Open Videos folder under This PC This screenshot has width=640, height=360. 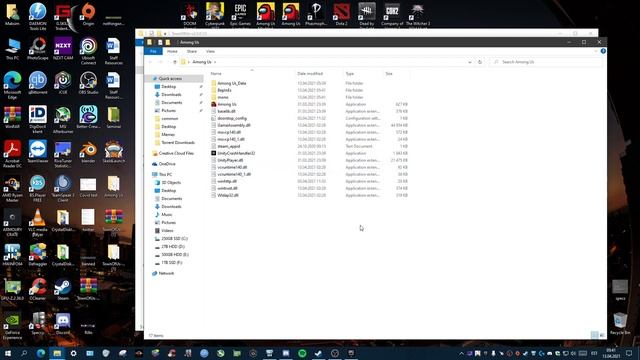pos(167,231)
